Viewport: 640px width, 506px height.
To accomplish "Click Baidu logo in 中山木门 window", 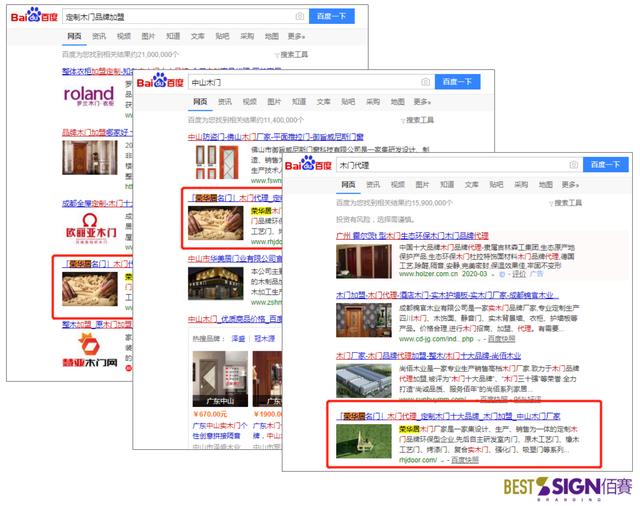I will coord(160,81).
